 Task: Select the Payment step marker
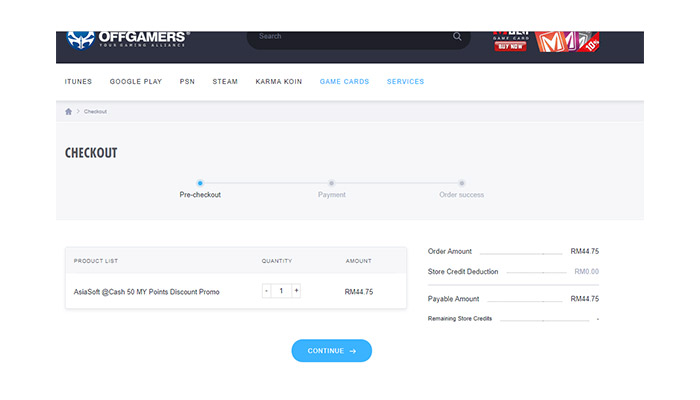click(331, 183)
